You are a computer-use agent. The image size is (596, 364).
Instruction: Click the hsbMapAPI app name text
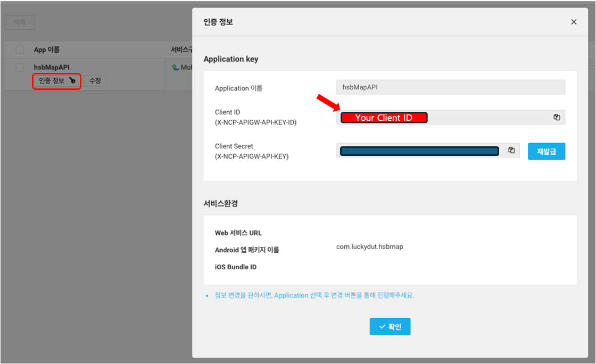pos(52,67)
